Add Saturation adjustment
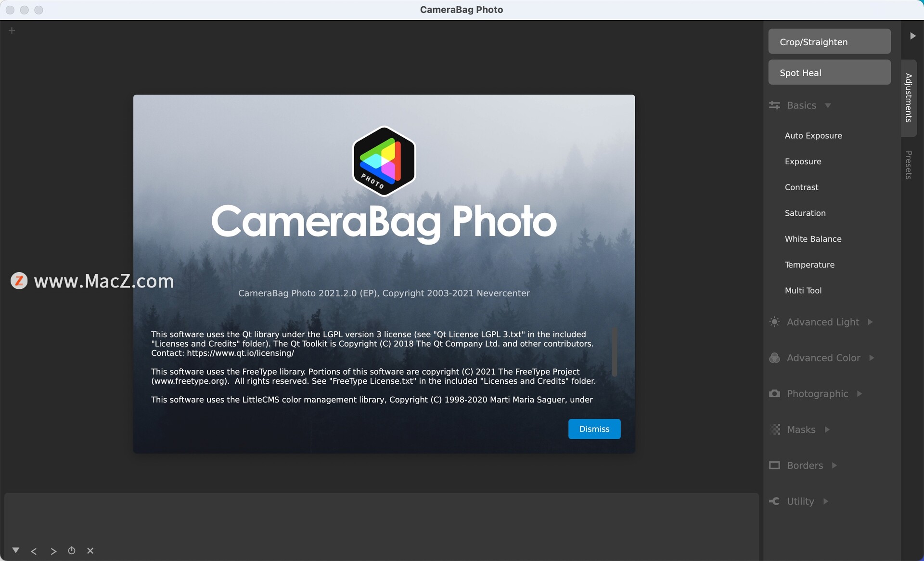 (805, 213)
